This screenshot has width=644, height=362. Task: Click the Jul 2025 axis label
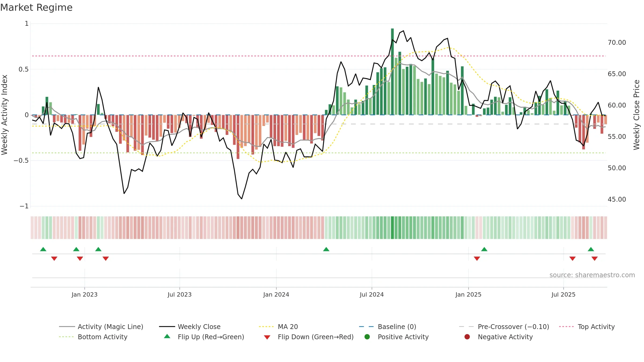click(563, 294)
